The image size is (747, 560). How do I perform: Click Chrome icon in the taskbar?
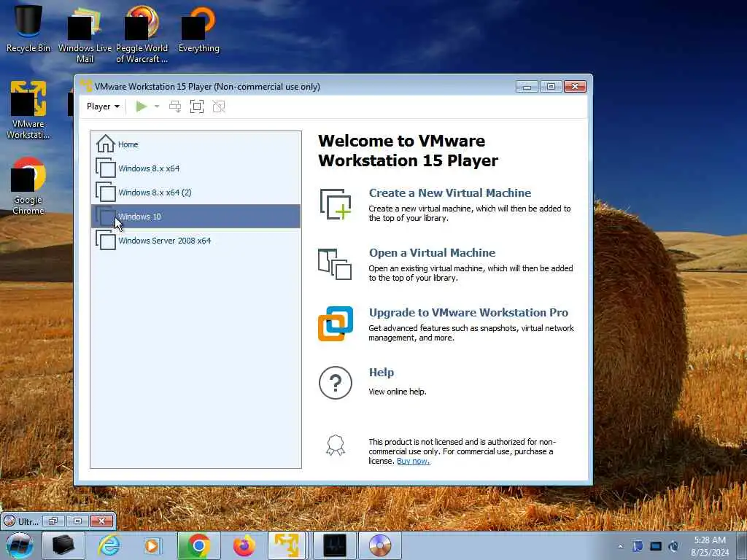[198, 545]
